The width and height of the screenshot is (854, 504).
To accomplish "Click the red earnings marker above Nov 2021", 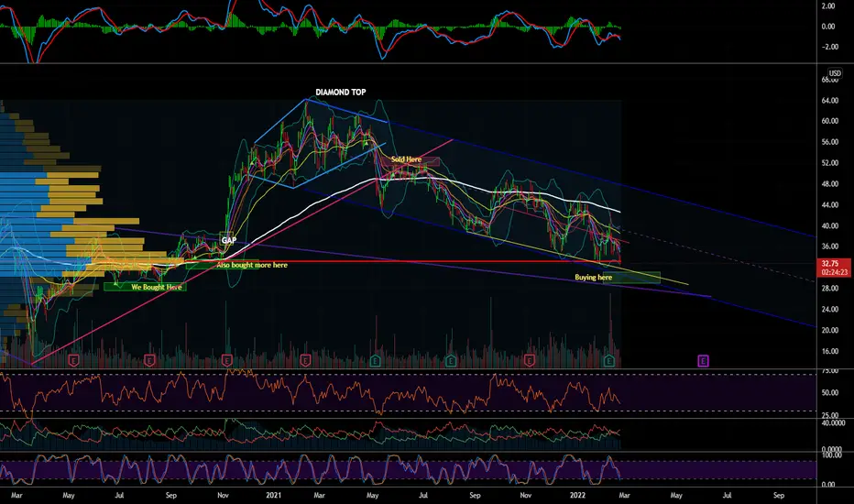I will 529,361.
